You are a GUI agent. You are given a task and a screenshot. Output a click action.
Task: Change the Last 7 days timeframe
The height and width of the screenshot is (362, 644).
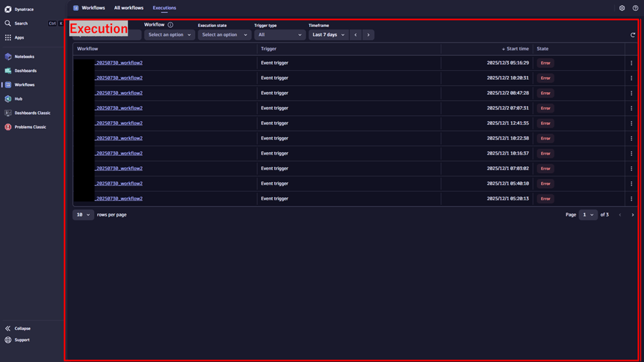tap(328, 35)
